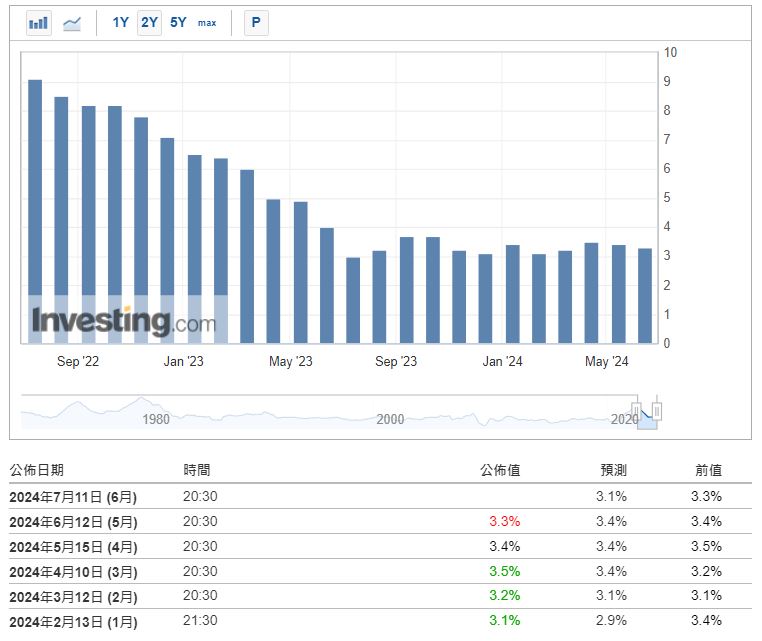Click the 公佈值 column header
This screenshot has height=641, width=762.
(500, 470)
